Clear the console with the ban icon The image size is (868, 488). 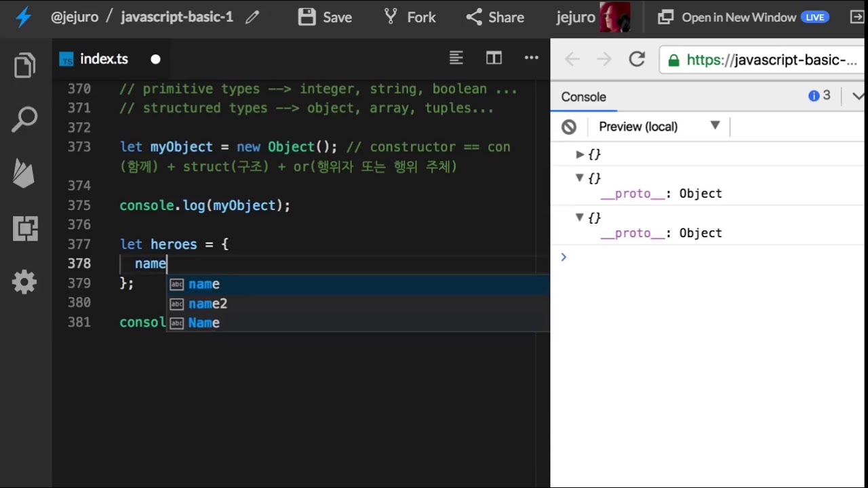click(x=569, y=127)
